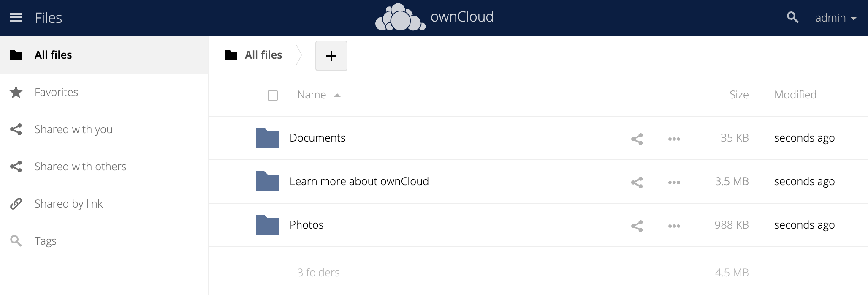Expand the admin user dropdown
Image resolution: width=868 pixels, height=295 pixels.
pos(835,18)
